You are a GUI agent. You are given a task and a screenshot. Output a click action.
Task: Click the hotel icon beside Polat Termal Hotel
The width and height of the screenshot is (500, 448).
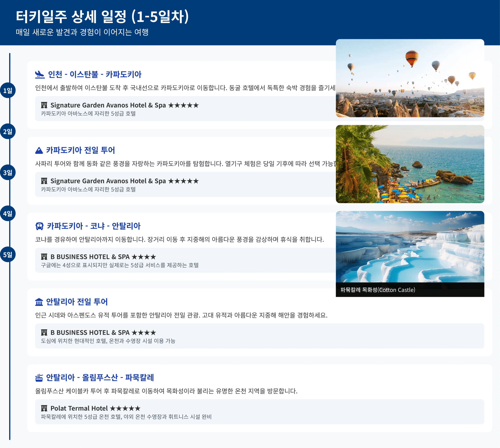coord(44,408)
